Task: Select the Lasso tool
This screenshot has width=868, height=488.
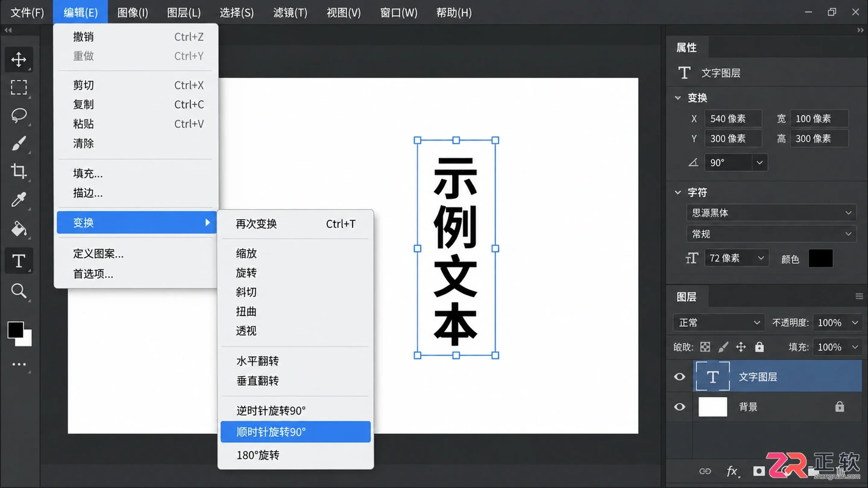Action: coord(19,116)
